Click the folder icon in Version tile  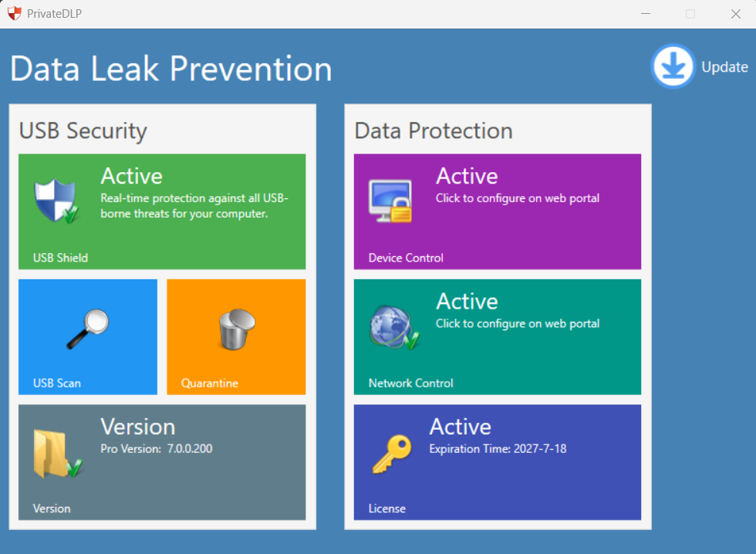[x=58, y=454]
